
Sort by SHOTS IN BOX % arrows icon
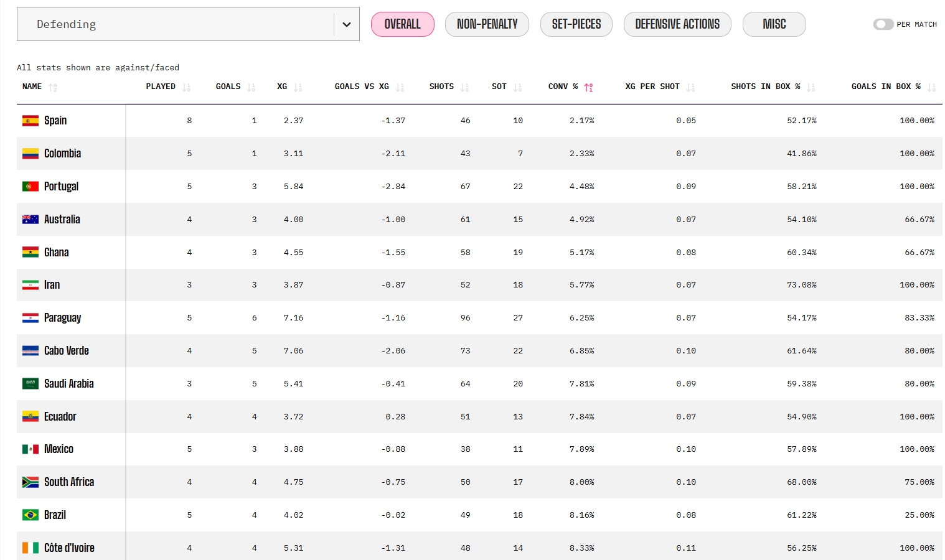[x=811, y=88]
